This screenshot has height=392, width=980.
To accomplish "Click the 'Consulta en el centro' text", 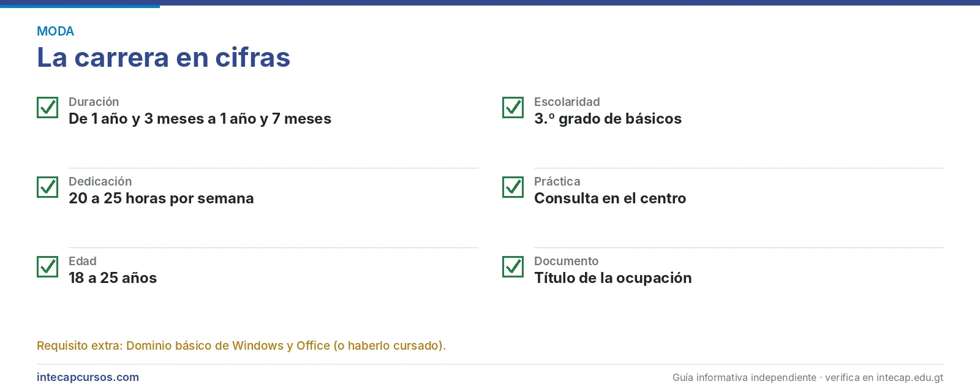I will pos(610,198).
